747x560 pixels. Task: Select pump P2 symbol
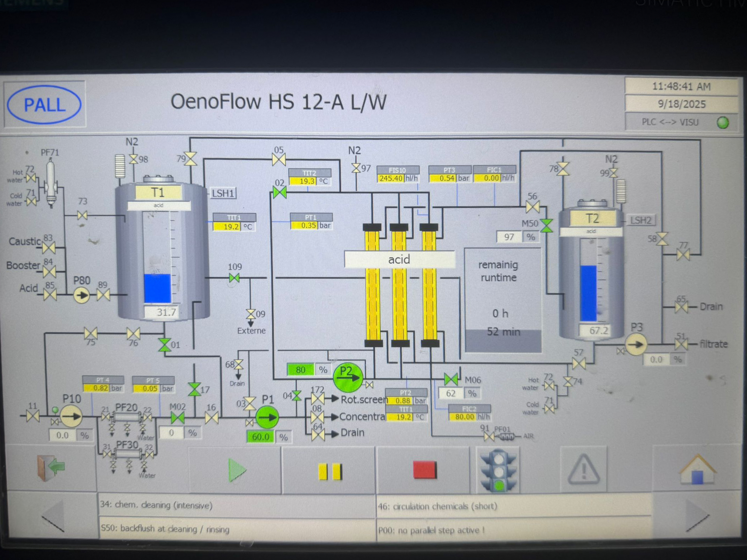(348, 377)
